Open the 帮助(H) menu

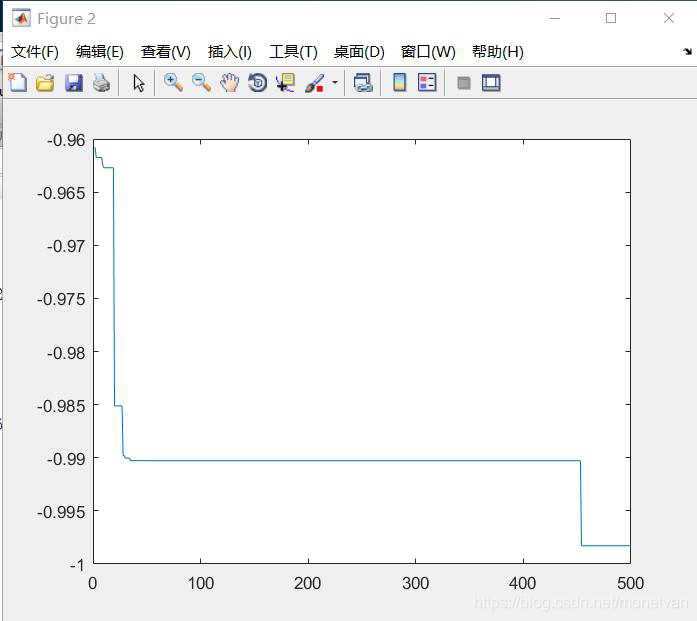[497, 52]
